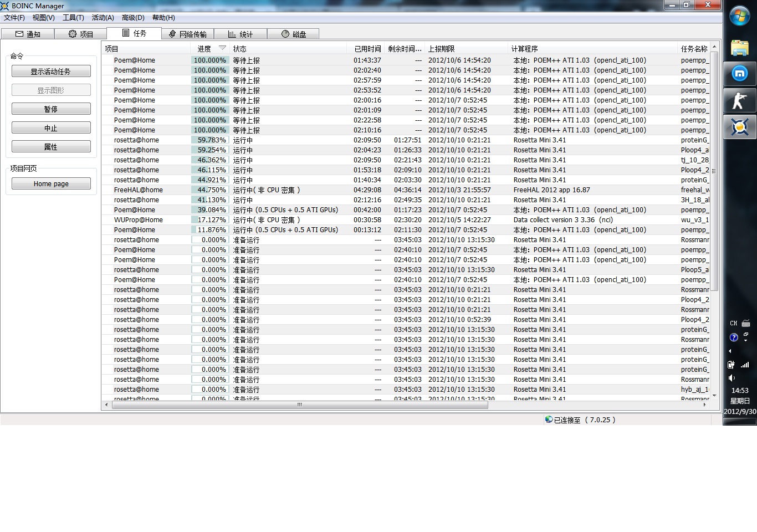Click the vertical scrollbar of task list
Viewport: 757px width, 532px height.
click(714, 171)
